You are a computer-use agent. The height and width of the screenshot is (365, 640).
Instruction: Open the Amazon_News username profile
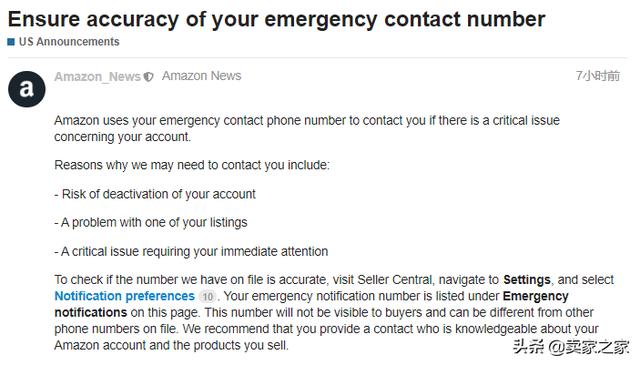point(98,76)
